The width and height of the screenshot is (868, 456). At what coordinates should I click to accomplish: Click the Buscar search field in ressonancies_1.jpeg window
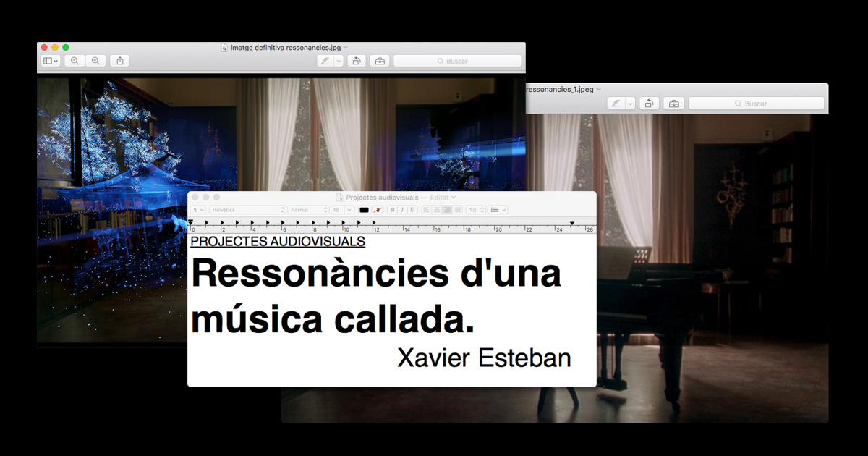(x=756, y=104)
